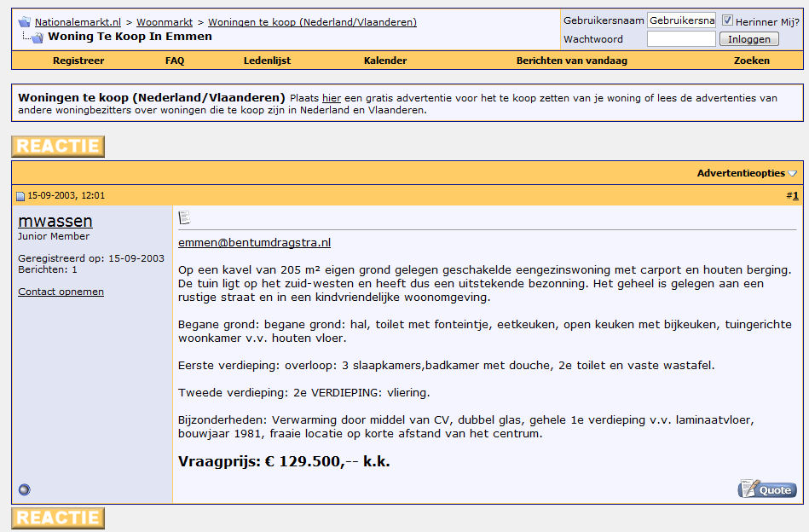Screen dimensions: 809x532
Task: Click the Contact opnemen link
Action: pos(61,292)
